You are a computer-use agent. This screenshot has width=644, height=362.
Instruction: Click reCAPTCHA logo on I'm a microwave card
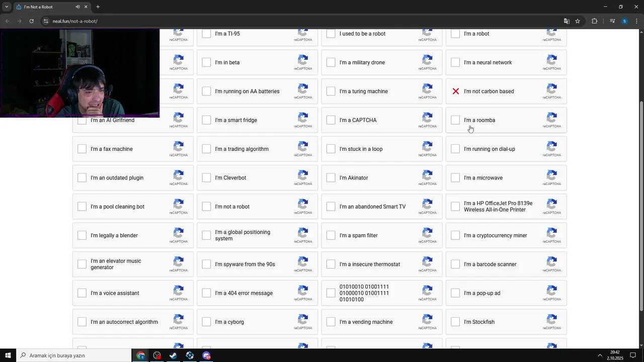click(x=551, y=175)
